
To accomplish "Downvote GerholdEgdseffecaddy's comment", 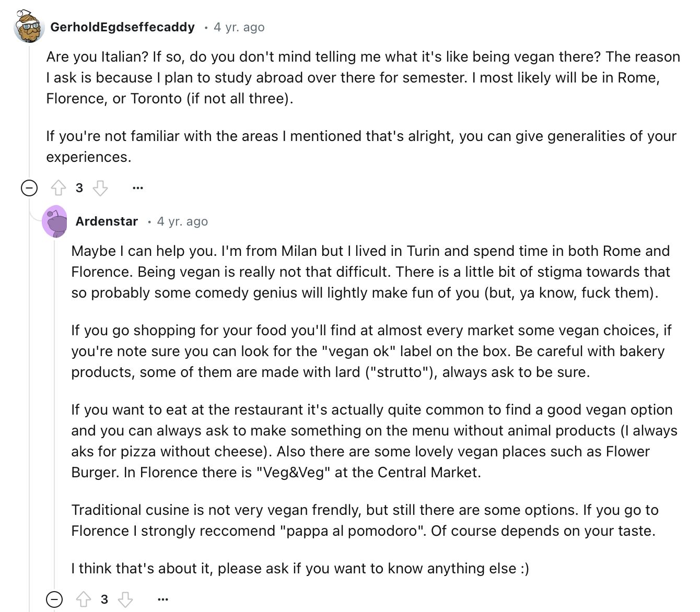I will tap(100, 188).
